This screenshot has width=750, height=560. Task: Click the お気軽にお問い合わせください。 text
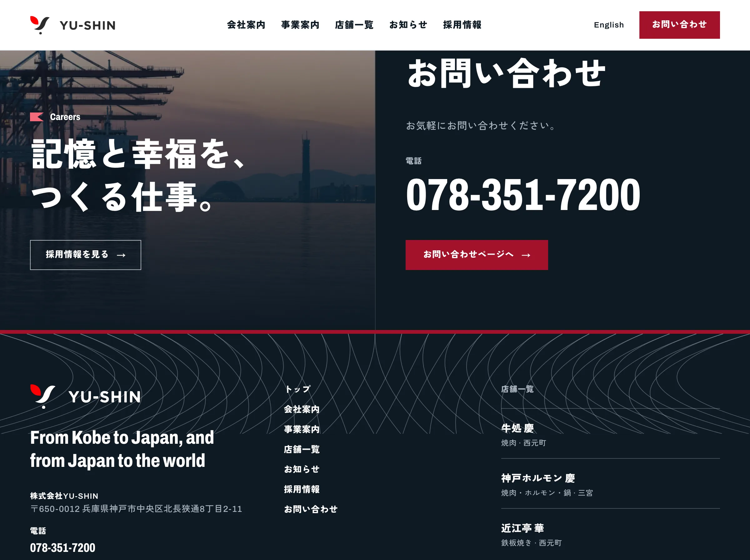click(481, 126)
